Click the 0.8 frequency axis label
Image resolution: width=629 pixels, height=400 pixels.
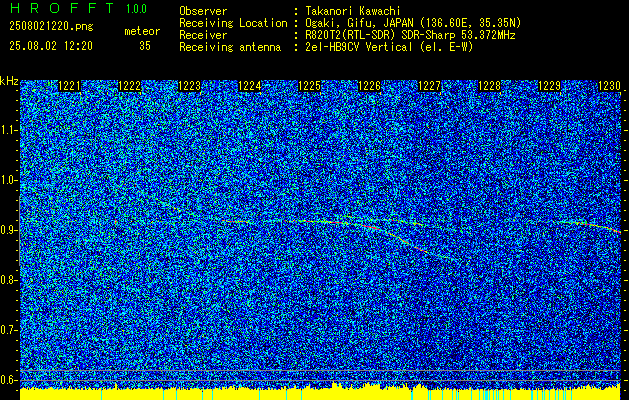pyautogui.click(x=9, y=280)
